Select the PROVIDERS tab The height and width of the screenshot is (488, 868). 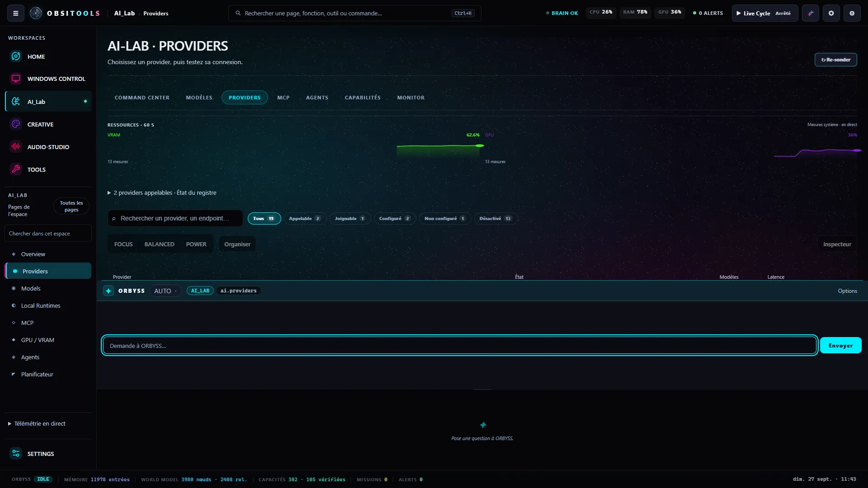tap(245, 98)
